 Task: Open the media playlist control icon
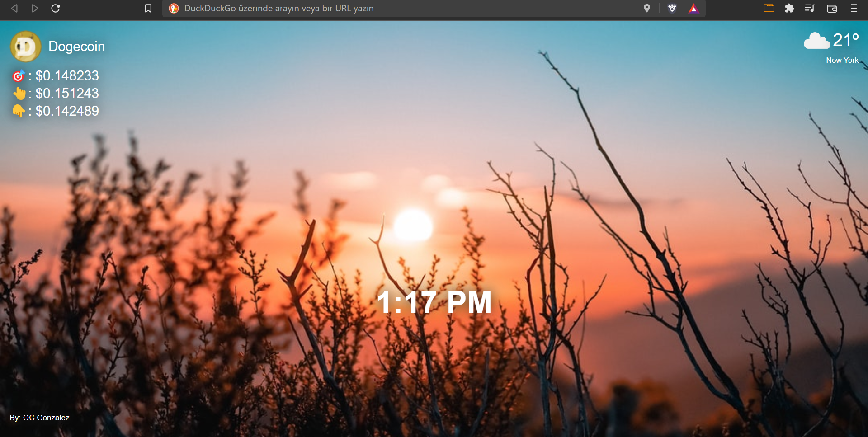(810, 8)
